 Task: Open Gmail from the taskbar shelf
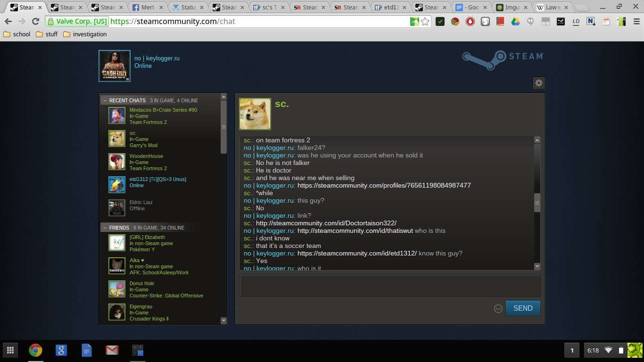[x=112, y=350]
